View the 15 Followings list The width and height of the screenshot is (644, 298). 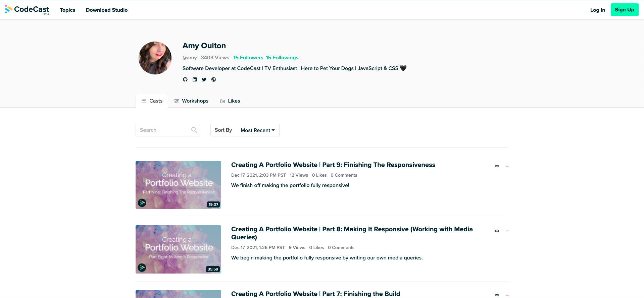pyautogui.click(x=282, y=58)
